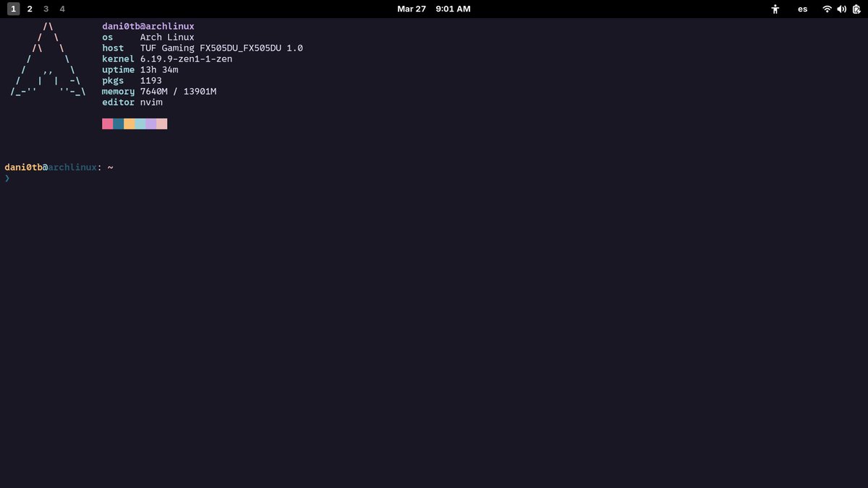Viewport: 868px width, 488px height.
Task: Click the '7640M / 13901M' memory value
Action: click(x=178, y=91)
